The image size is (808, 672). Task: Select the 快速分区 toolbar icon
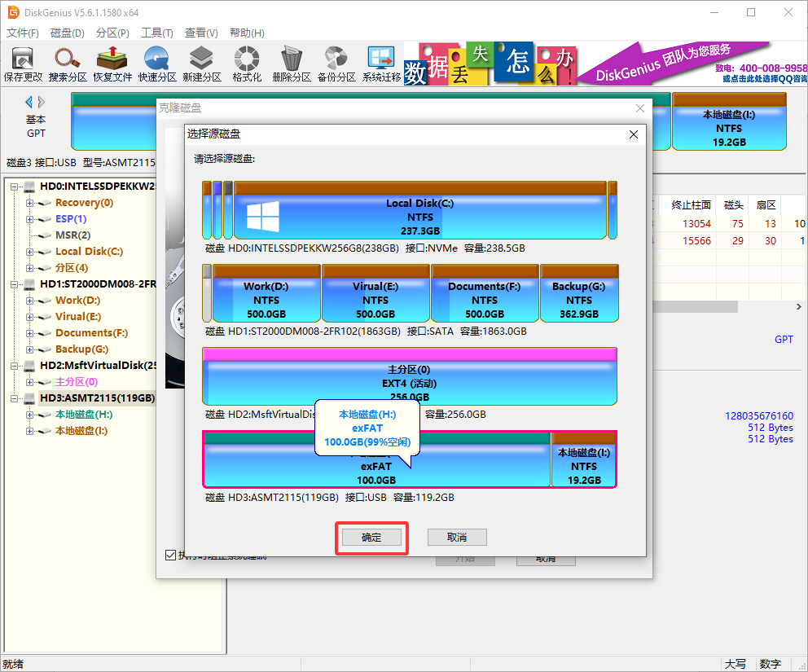(157, 64)
